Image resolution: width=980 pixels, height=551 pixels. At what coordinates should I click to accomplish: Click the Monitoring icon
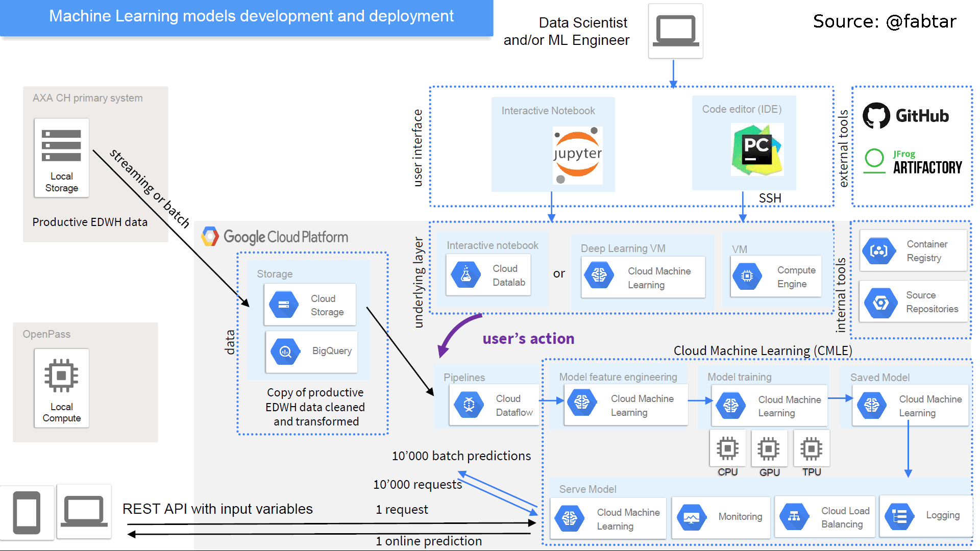pyautogui.click(x=692, y=518)
